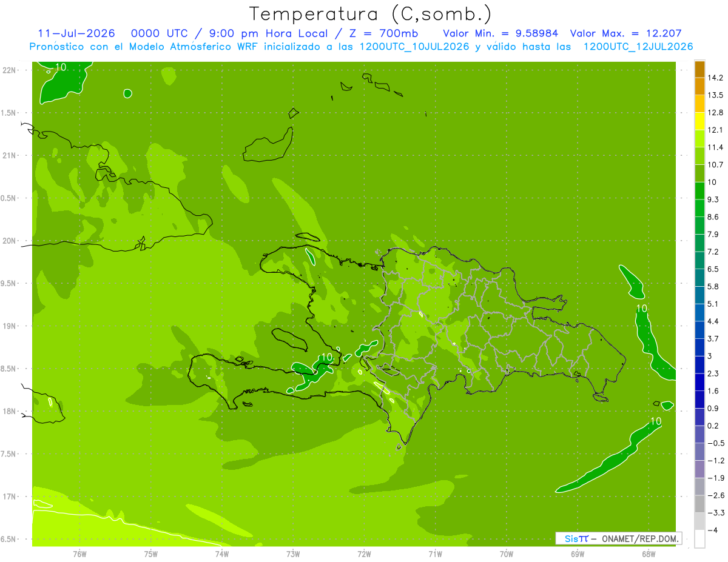Click the '8.6' color bar label
The width and height of the screenshot is (728, 562).
tap(713, 217)
